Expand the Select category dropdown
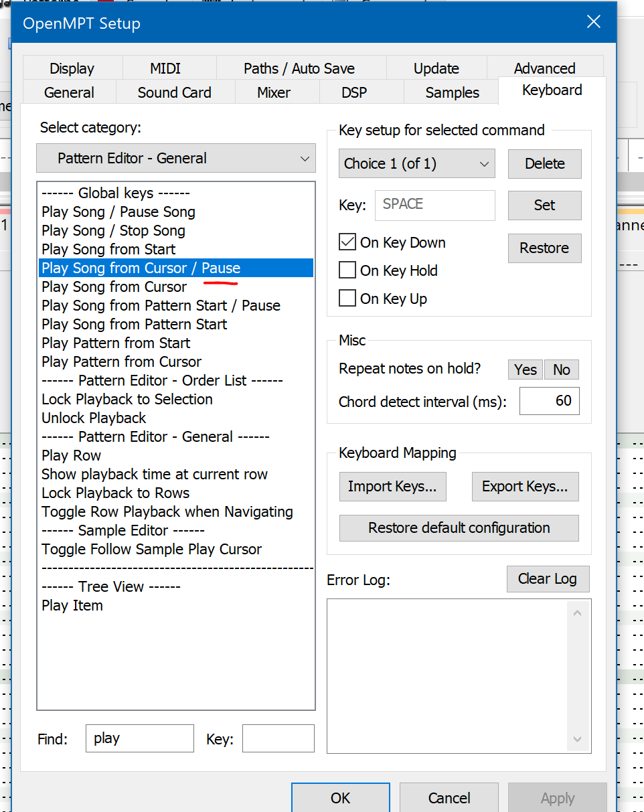 (x=176, y=159)
